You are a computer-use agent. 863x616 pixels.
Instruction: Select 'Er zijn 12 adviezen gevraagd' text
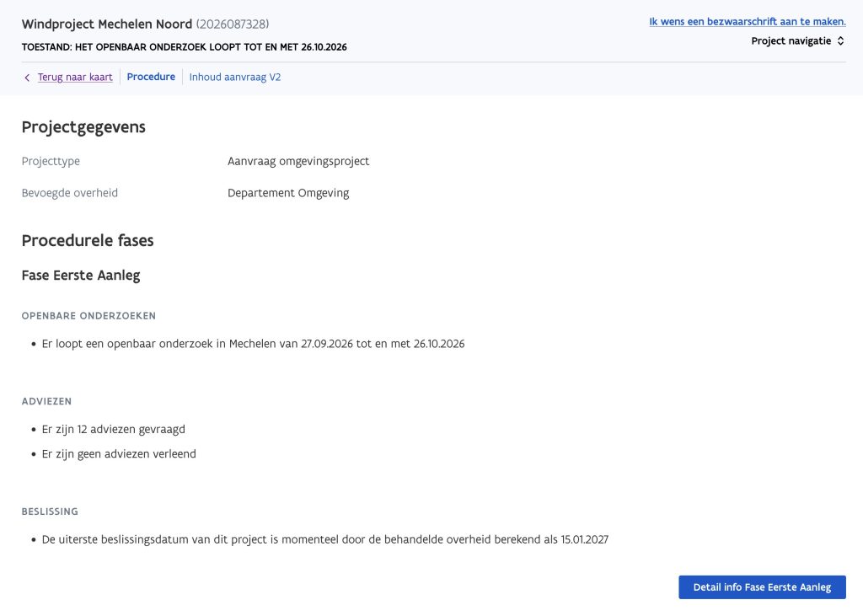point(114,430)
